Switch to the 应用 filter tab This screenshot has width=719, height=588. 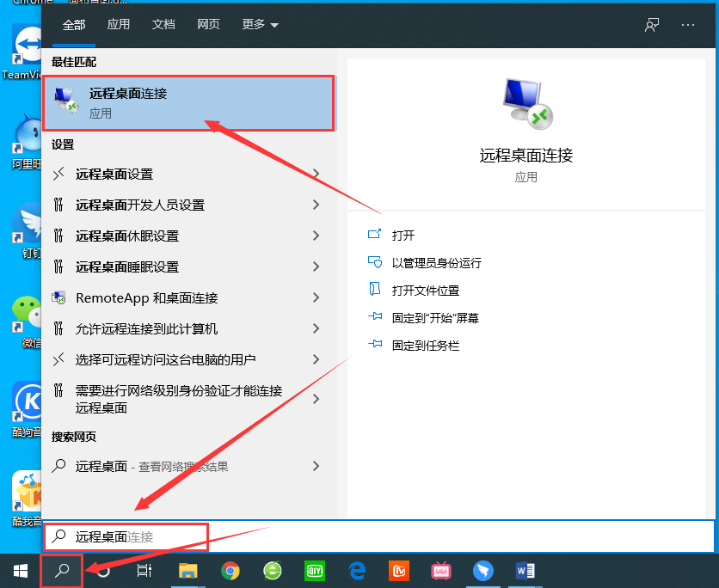point(119,25)
